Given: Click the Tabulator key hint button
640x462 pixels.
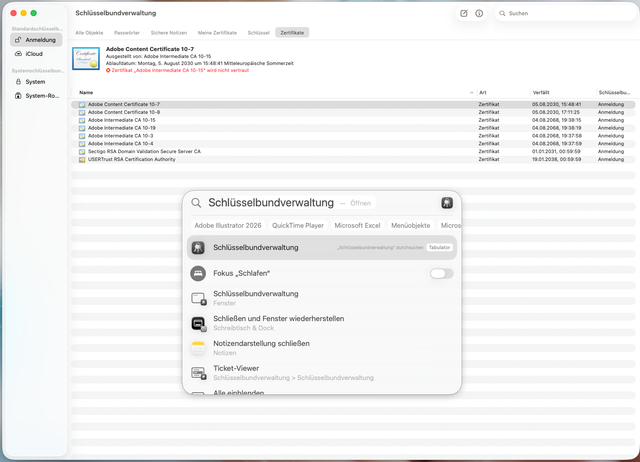Looking at the screenshot, I should pos(439,247).
